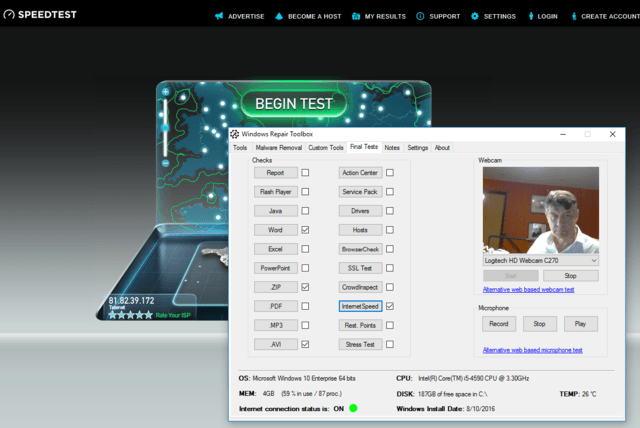Click the IP address 81.82.39.172
The image size is (640, 428).
131,301
